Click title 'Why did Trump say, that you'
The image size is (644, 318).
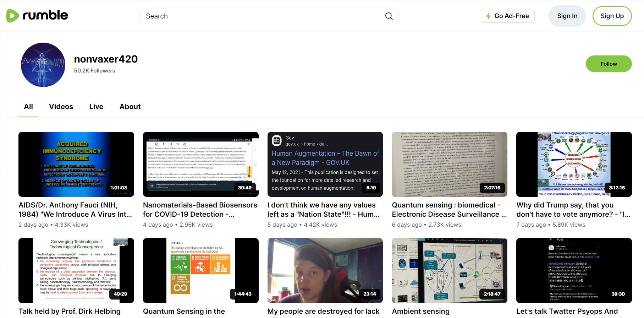[573, 210]
